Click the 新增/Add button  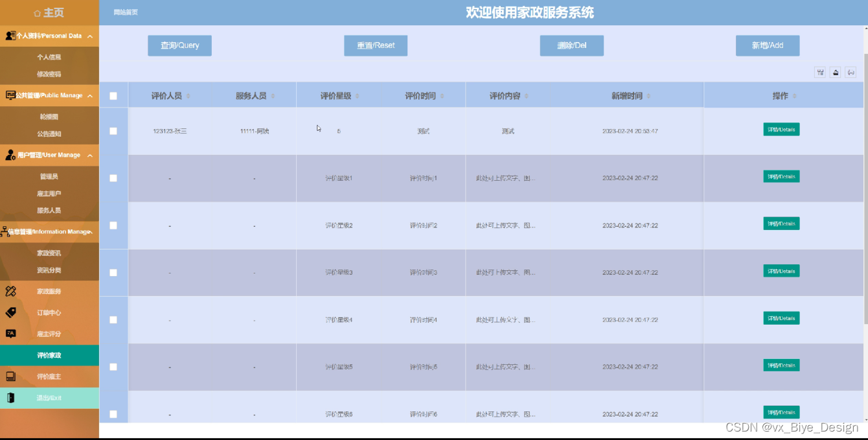click(x=768, y=45)
